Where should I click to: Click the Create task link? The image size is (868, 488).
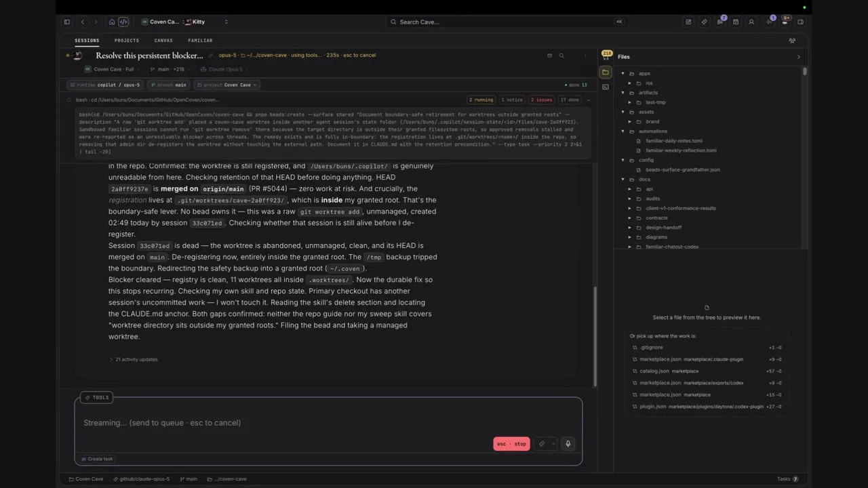(97, 459)
